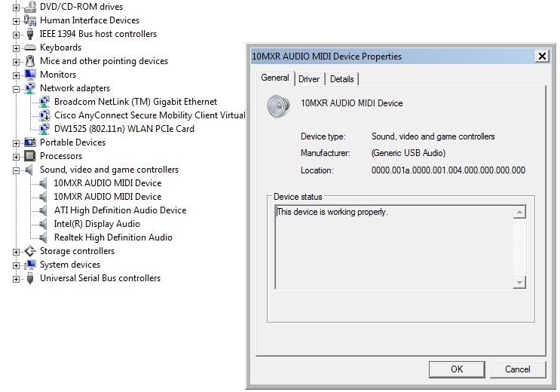The width and height of the screenshot is (560, 392).
Task: Click the Keyboards category icon
Action: point(30,47)
